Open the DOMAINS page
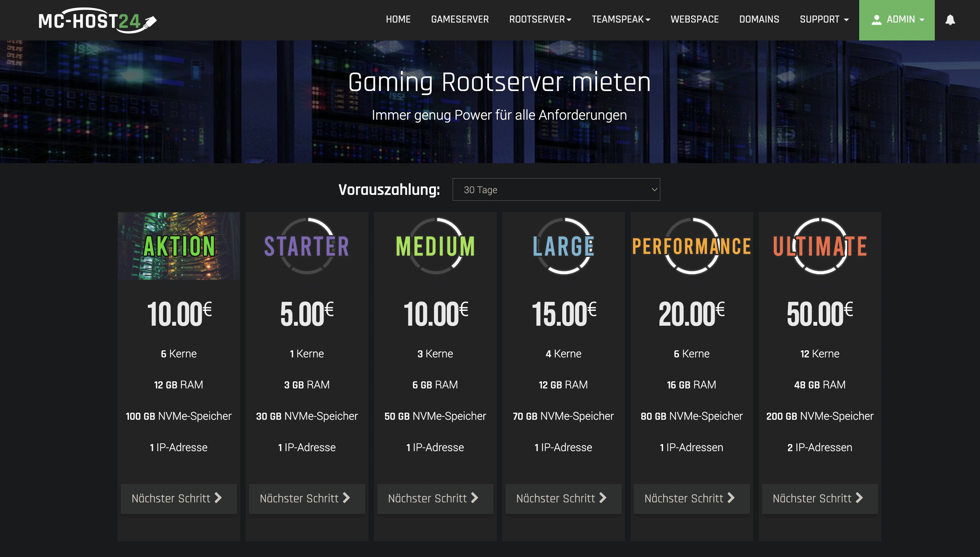Screen dimensions: 980x557 (x=759, y=20)
